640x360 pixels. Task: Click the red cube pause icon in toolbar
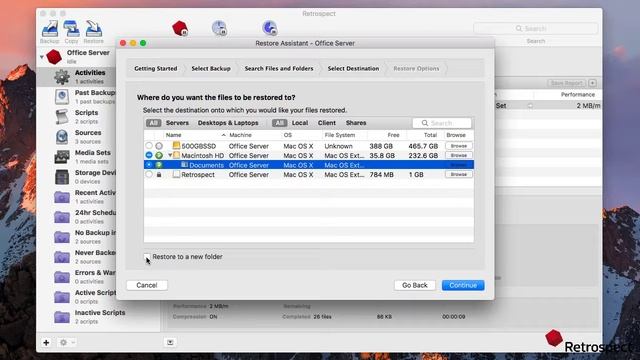[180, 28]
